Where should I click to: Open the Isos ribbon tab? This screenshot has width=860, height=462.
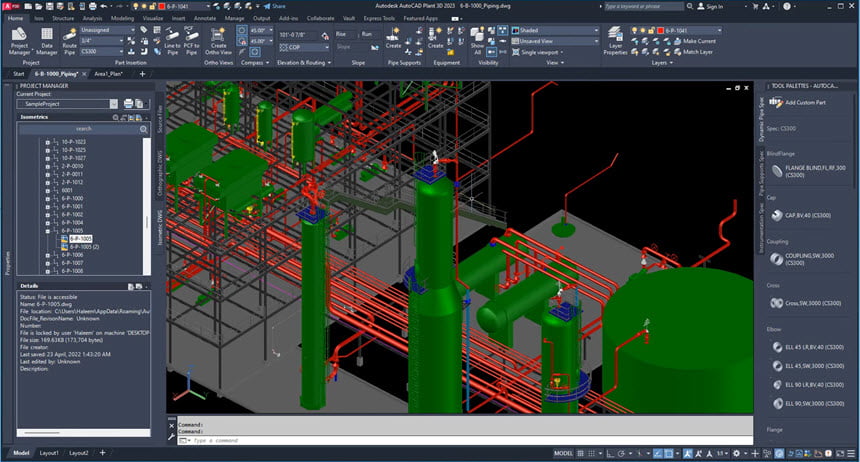(x=39, y=18)
